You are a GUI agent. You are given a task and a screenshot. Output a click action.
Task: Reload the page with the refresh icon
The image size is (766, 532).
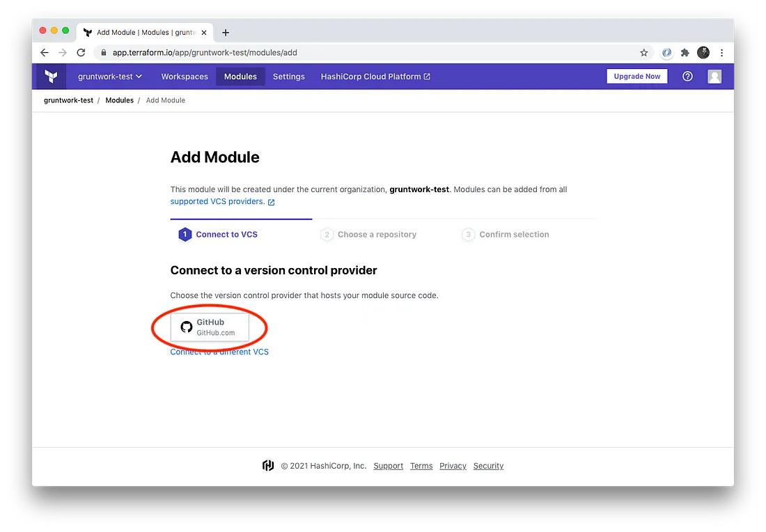(x=81, y=52)
